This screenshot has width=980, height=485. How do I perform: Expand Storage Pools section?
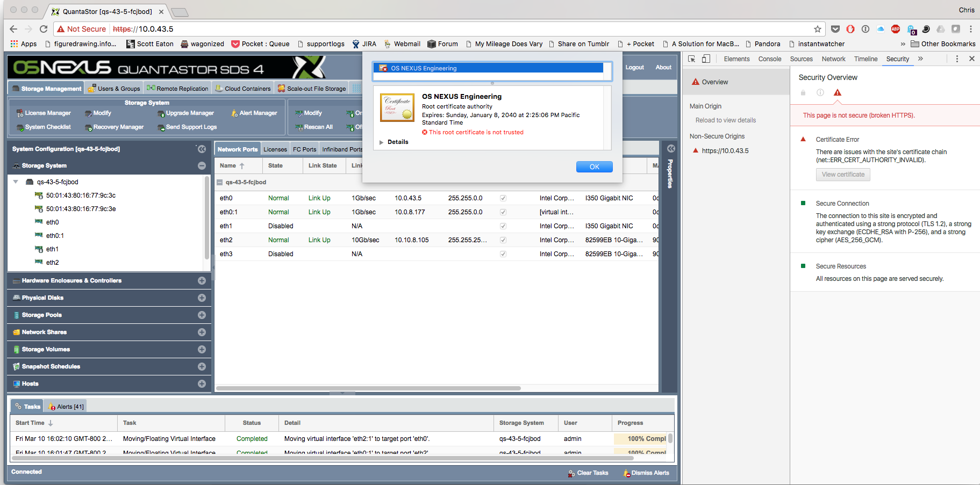202,315
